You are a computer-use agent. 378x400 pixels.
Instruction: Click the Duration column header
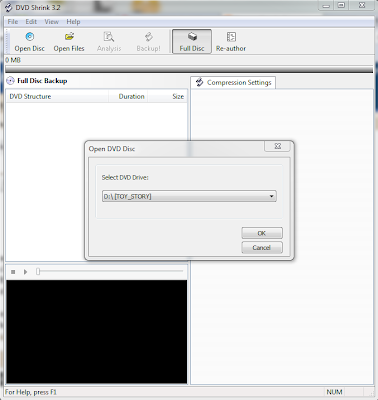point(128,96)
